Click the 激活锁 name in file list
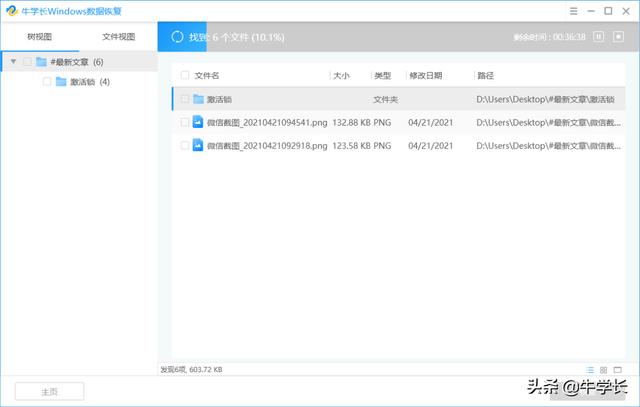Viewport: 640px width, 407px height. click(219, 99)
